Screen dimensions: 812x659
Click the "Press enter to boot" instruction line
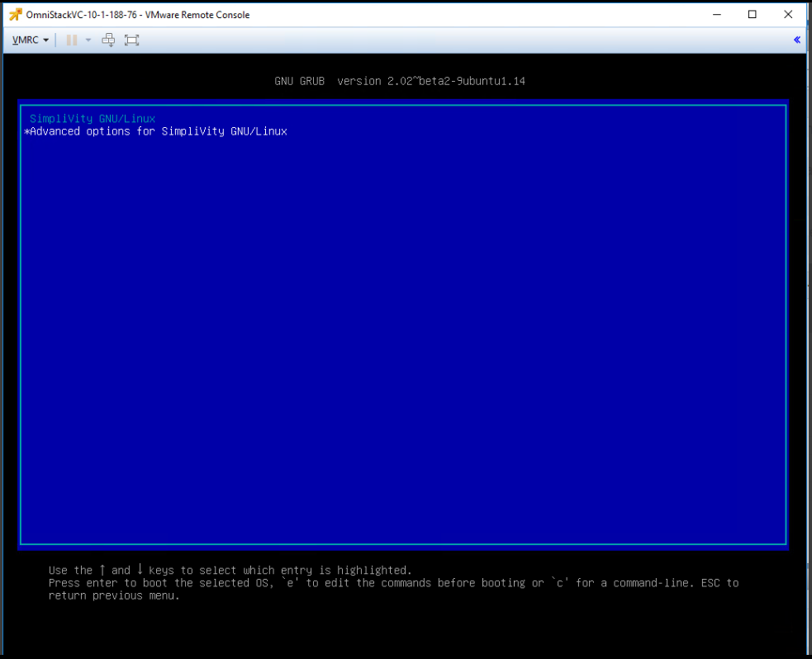(393, 583)
